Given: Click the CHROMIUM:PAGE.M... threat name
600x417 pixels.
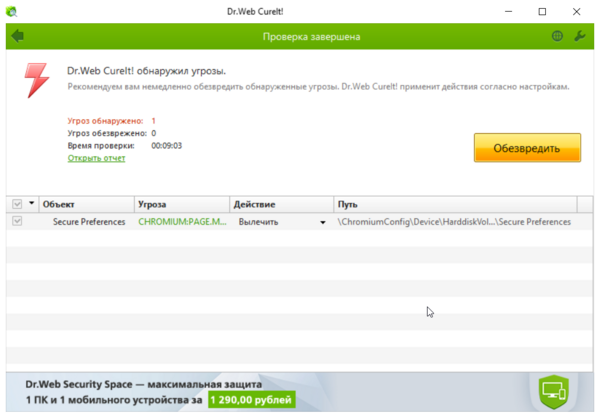Looking at the screenshot, I should (x=182, y=222).
